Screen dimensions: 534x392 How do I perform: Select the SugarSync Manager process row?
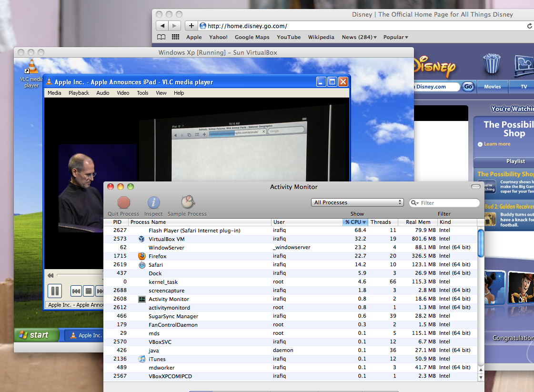290,316
